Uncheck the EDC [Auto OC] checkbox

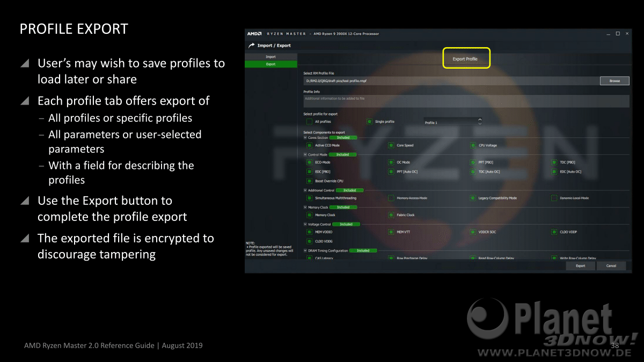click(554, 172)
